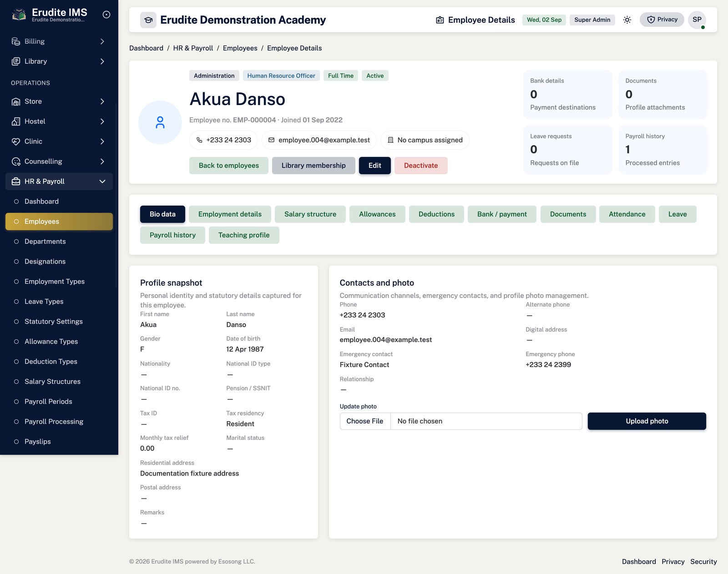Click the envelope icon beside employee email
The height and width of the screenshot is (574, 728).
point(271,140)
